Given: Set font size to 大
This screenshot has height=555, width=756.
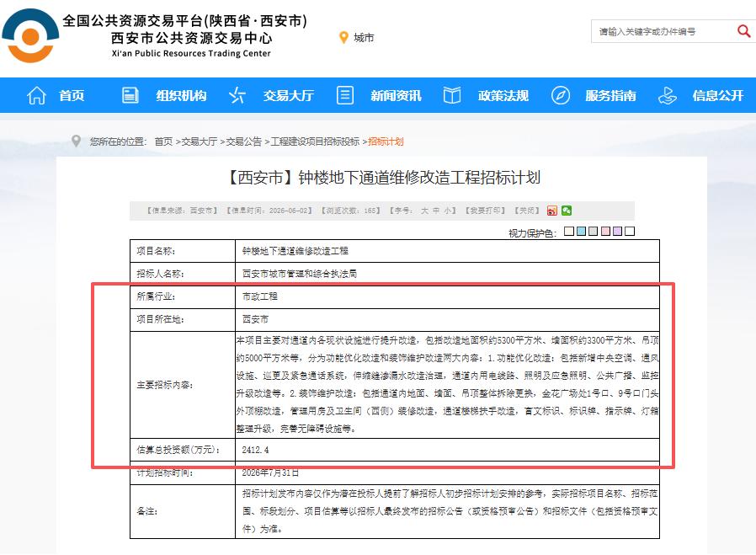Looking at the screenshot, I should (424, 211).
